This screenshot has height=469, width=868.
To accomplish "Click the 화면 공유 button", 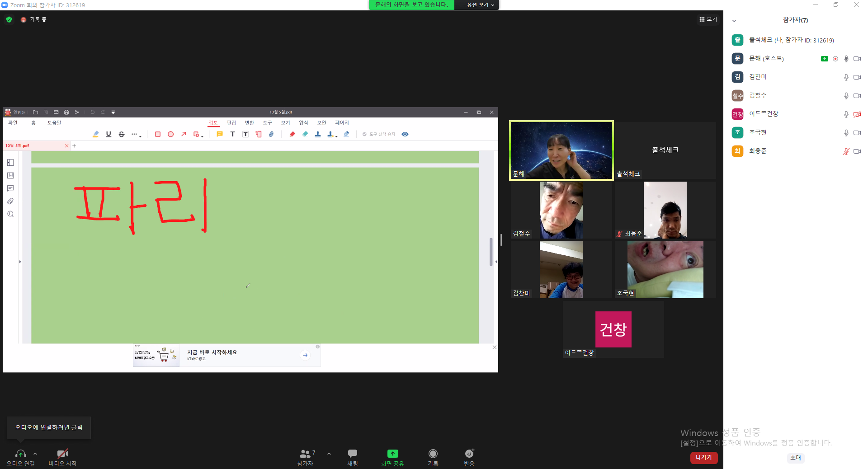I will point(392,457).
